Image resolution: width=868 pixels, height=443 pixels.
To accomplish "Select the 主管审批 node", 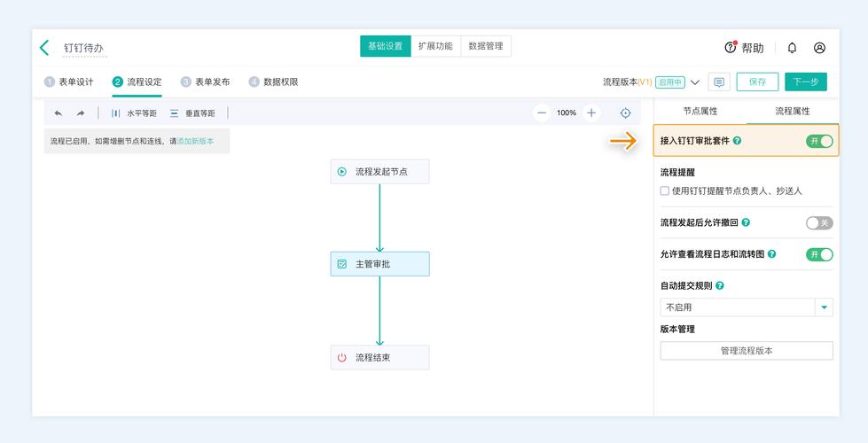I will [x=379, y=264].
